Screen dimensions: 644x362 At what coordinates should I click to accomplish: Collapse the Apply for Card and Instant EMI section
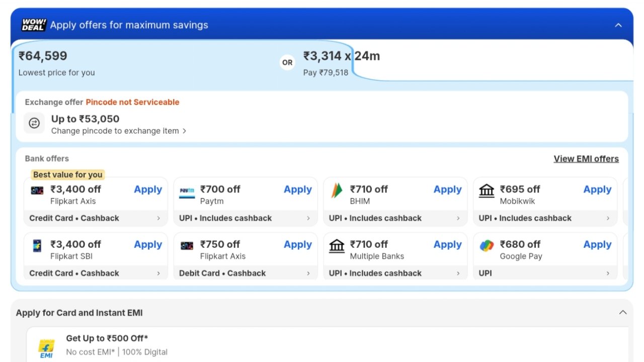622,312
